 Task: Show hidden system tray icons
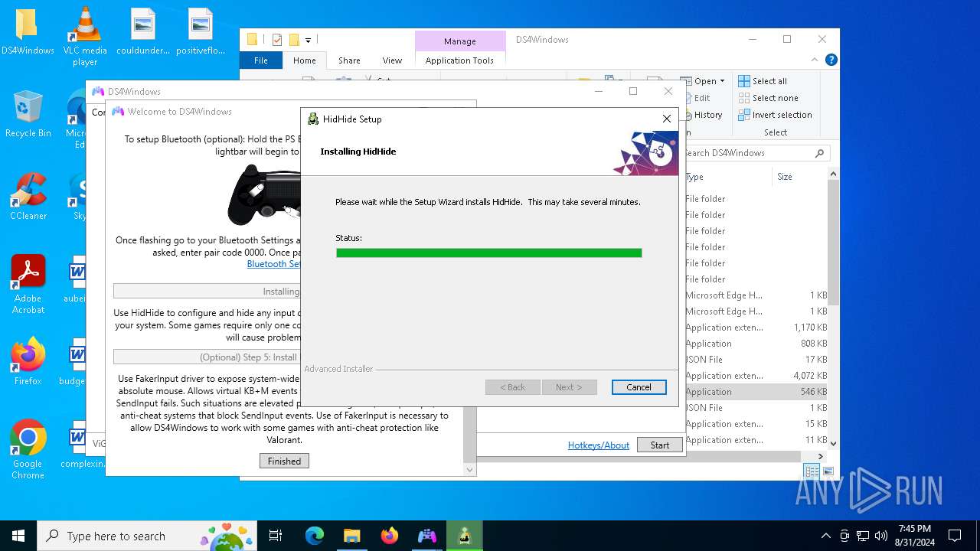click(x=825, y=536)
